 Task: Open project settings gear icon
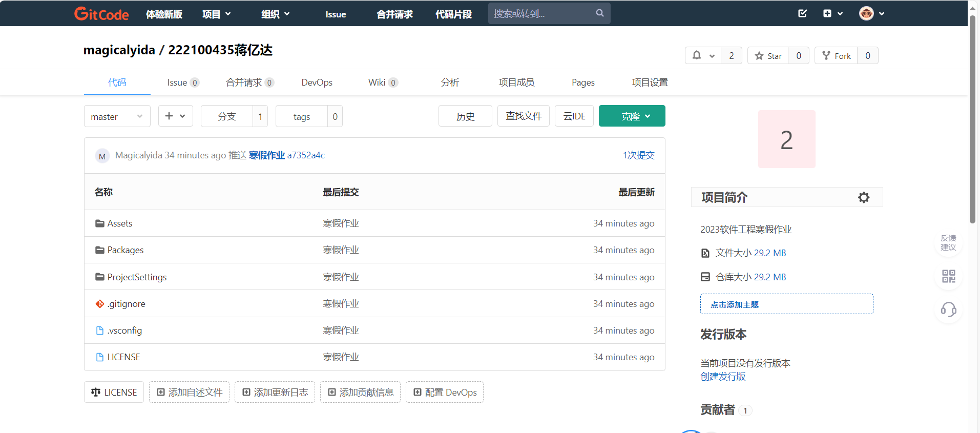pyautogui.click(x=864, y=197)
